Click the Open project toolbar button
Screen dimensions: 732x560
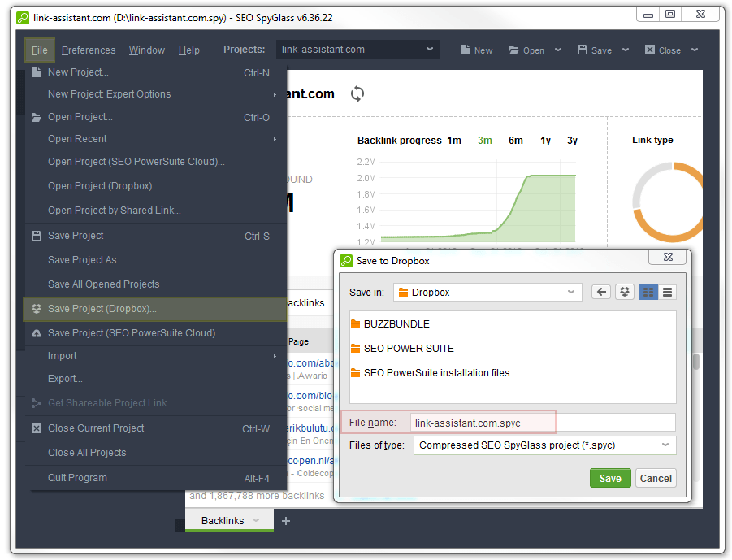point(526,50)
